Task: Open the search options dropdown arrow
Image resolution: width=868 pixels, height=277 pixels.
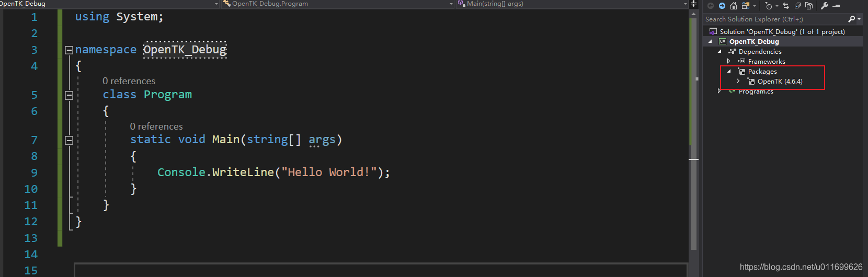Action: 859,19
